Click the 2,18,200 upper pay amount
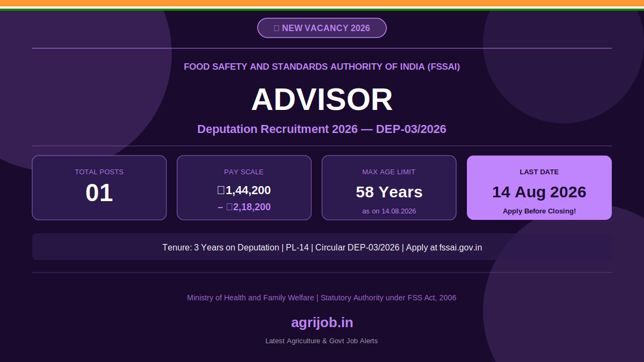The image size is (644, 362). [x=244, y=207]
